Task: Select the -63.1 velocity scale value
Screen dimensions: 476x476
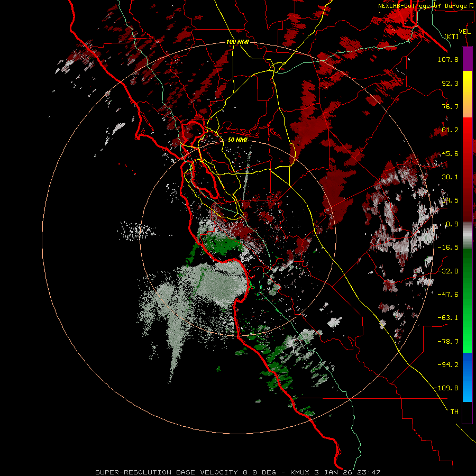Action: [448, 318]
